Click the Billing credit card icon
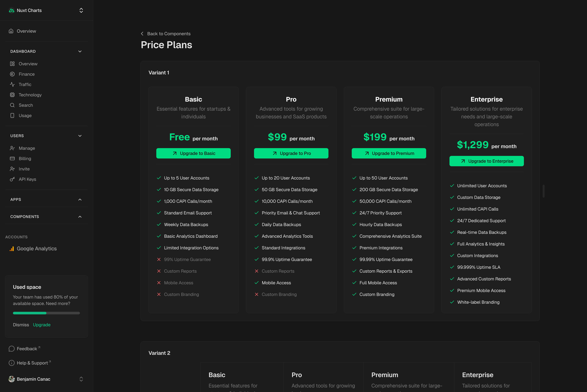The width and height of the screenshot is (587, 392). coord(12,158)
